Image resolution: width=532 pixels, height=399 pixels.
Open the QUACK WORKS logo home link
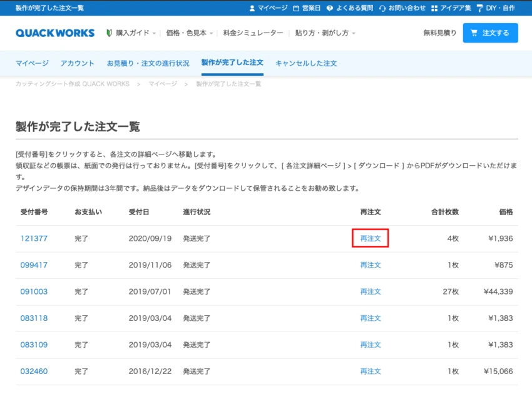click(x=55, y=33)
